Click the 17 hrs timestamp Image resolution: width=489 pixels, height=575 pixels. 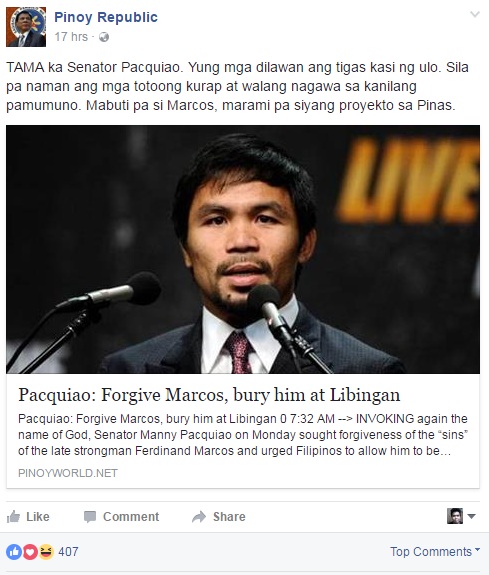(x=71, y=37)
